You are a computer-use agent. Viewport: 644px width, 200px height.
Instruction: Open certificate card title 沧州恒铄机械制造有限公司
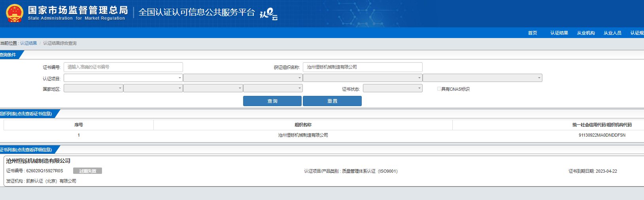coord(38,161)
